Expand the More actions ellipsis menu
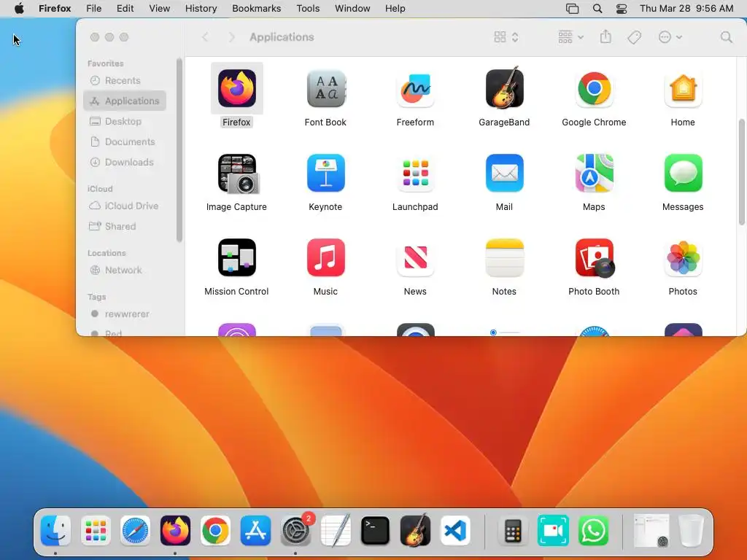Viewport: 747px width, 560px height. point(670,37)
